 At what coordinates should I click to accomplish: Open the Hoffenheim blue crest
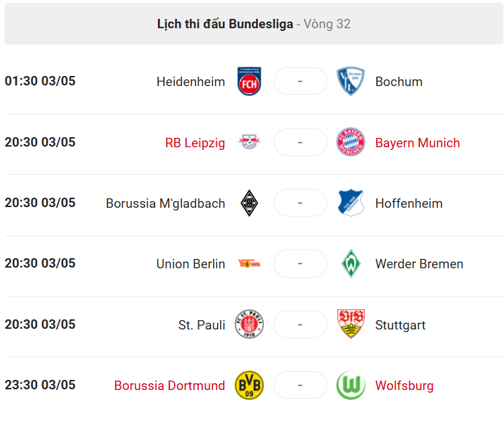351,203
